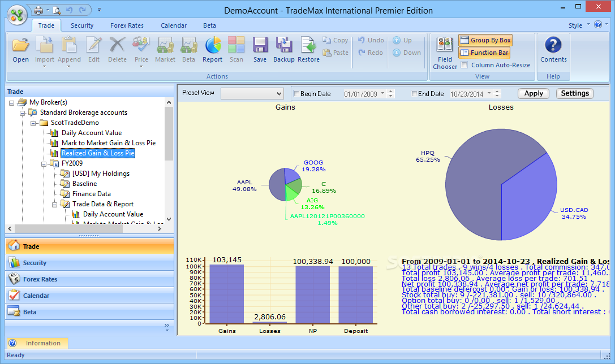615x364 pixels.
Task: Save with the floppy disk icon
Action: point(260,45)
